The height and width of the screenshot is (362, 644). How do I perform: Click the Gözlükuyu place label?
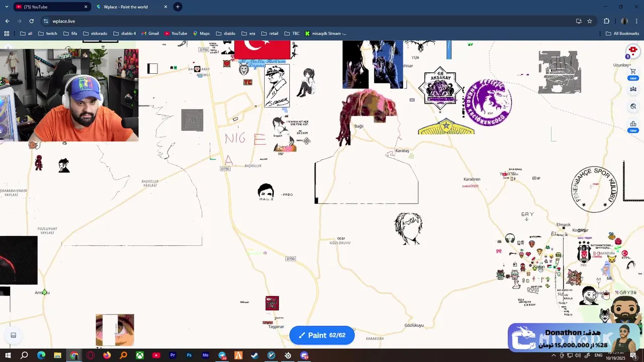(x=414, y=325)
